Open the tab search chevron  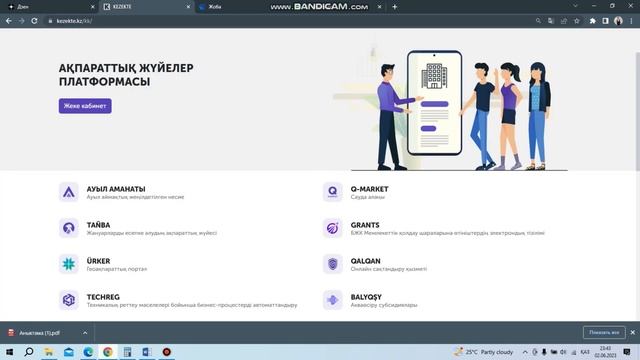575,6
